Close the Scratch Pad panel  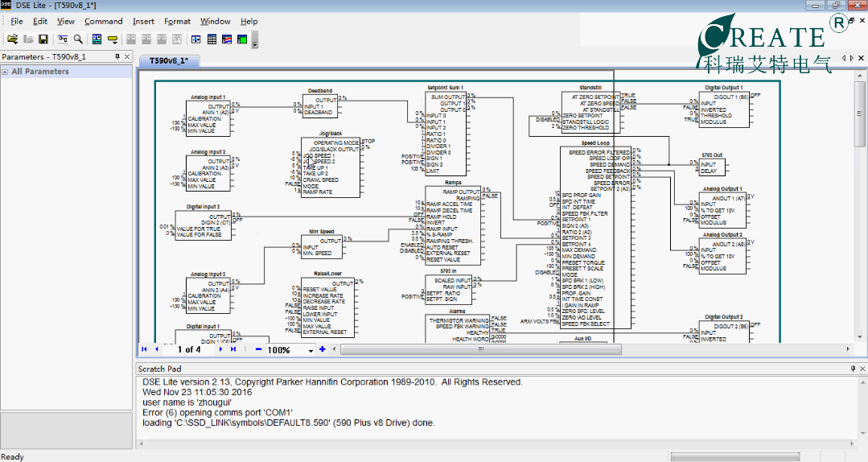[x=862, y=369]
